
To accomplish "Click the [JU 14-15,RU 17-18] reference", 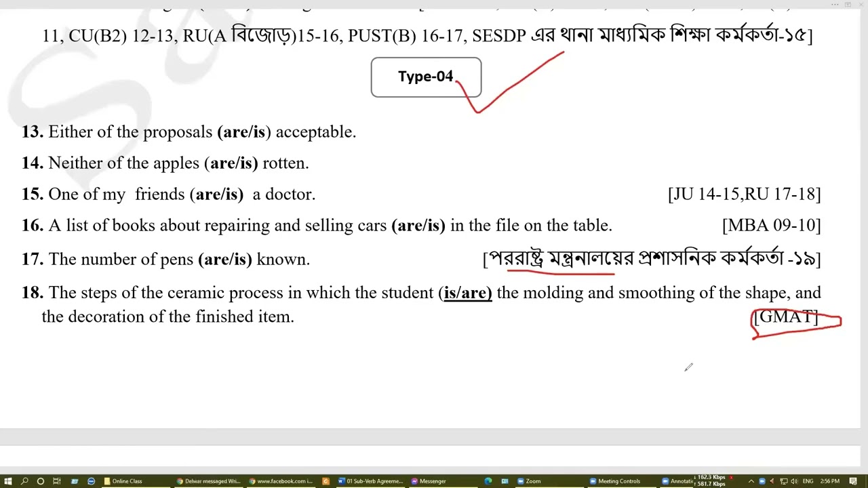I will click(744, 194).
